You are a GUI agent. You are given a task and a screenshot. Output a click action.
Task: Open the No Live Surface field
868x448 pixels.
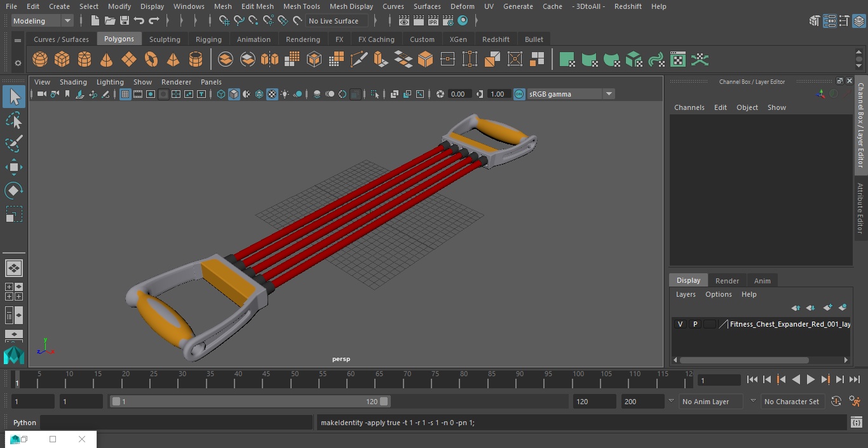click(336, 21)
